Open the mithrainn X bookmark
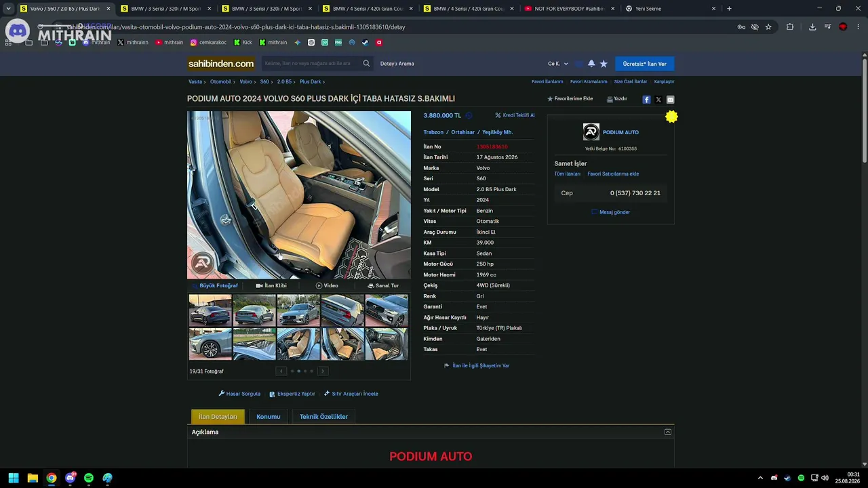This screenshot has height=488, width=868. (133, 42)
